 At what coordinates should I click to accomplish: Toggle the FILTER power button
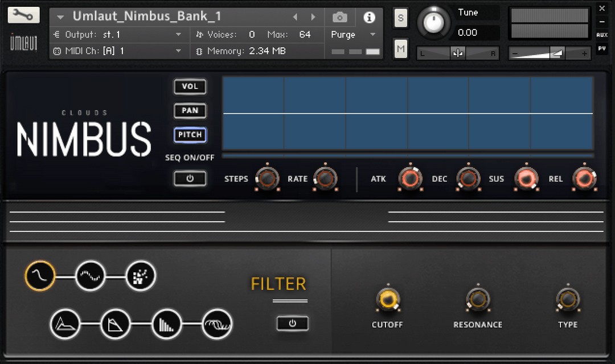292,323
